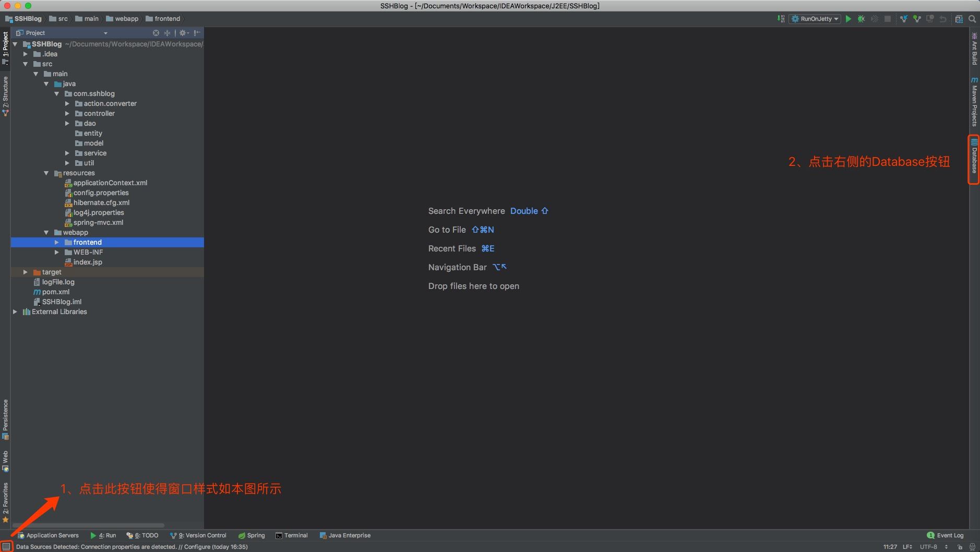Open Project panel gear settings
The height and width of the screenshot is (552, 980).
(184, 33)
